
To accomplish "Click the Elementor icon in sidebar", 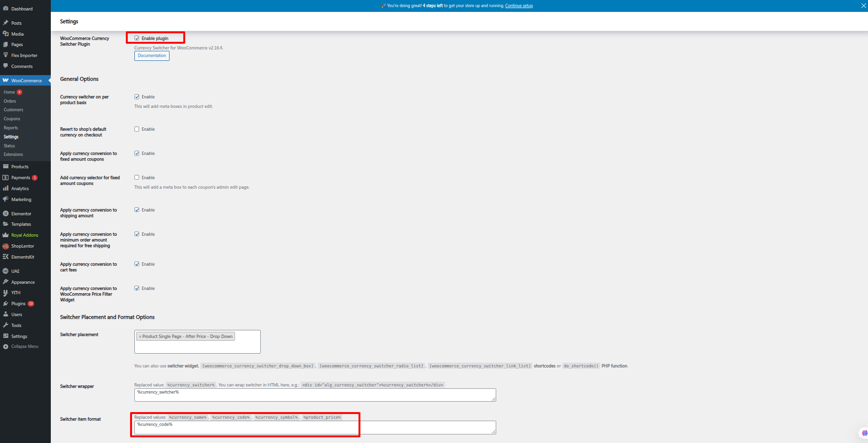I will point(6,213).
